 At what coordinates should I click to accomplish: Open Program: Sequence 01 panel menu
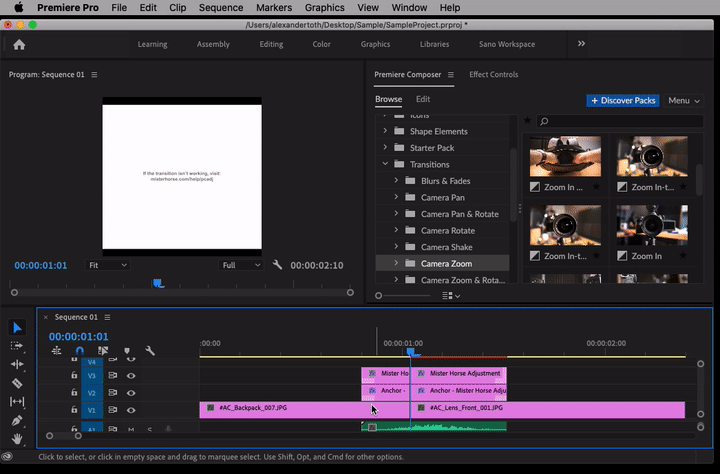point(94,74)
